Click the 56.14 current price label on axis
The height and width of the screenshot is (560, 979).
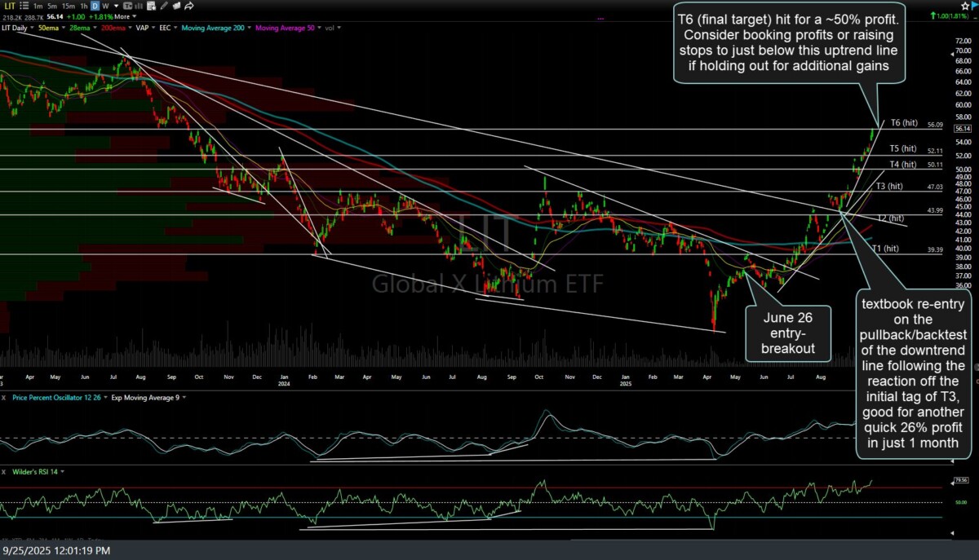point(961,129)
